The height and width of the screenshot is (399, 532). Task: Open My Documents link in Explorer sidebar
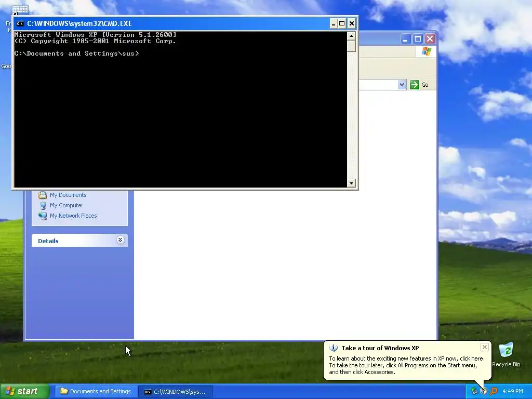pos(68,195)
